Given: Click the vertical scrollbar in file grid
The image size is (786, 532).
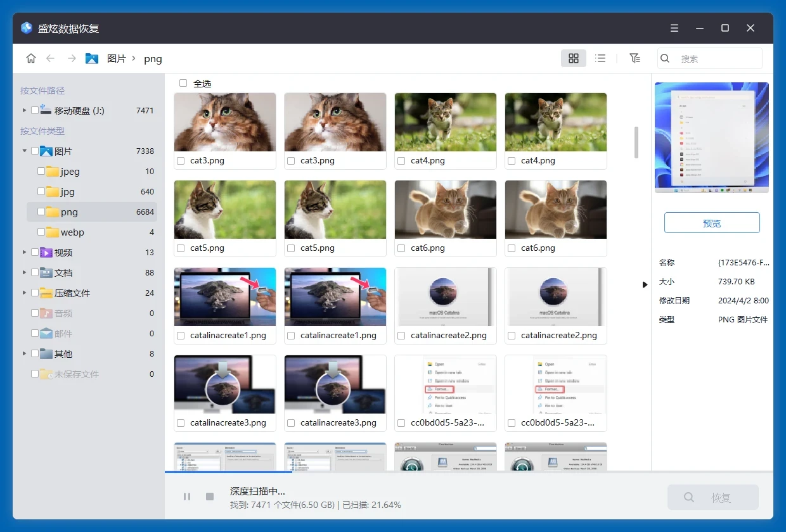Looking at the screenshot, I should pos(636,142).
